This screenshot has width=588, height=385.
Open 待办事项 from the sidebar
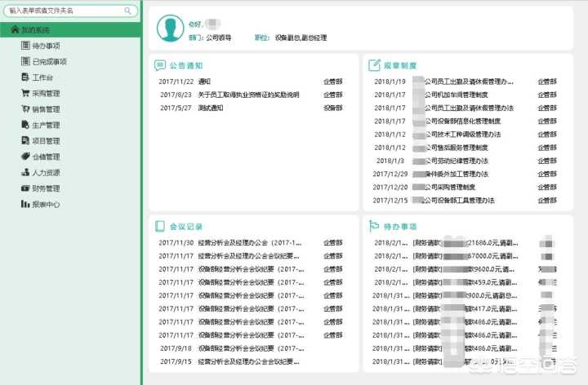click(41, 46)
